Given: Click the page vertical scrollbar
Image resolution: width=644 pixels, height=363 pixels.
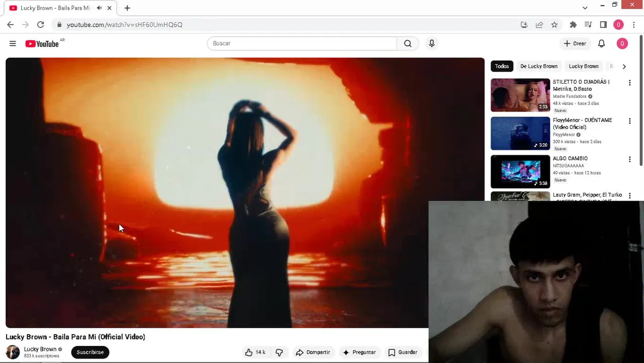Looking at the screenshot, I should pyautogui.click(x=641, y=101).
